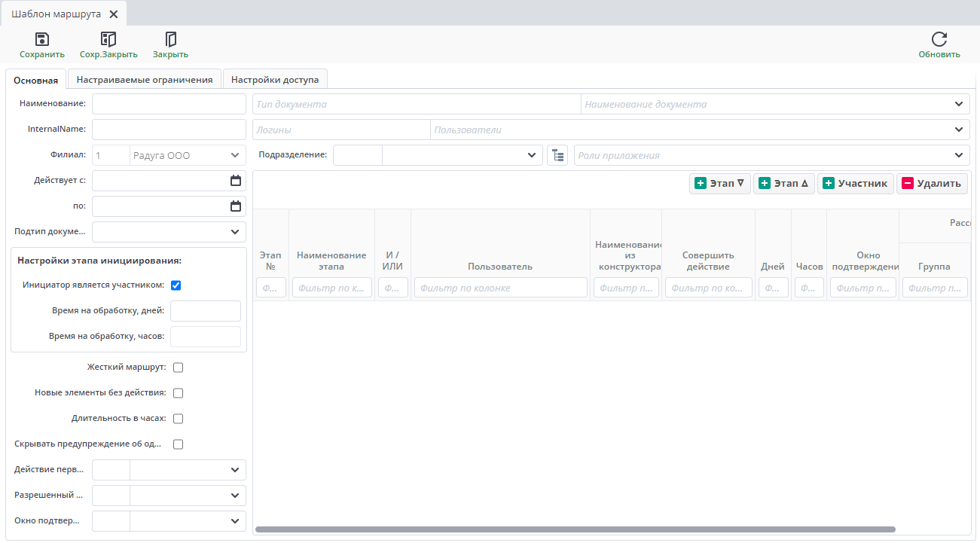Open calendar picker for Действует с

point(236,181)
